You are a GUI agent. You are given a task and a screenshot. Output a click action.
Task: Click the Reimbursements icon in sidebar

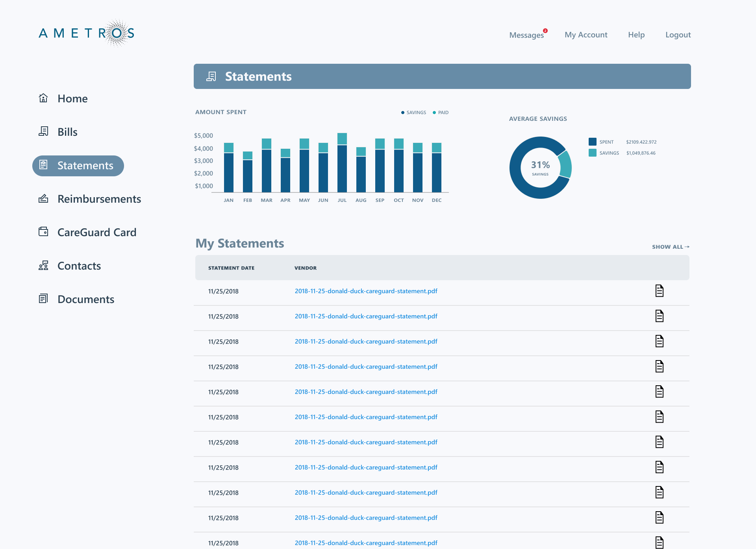[43, 198]
